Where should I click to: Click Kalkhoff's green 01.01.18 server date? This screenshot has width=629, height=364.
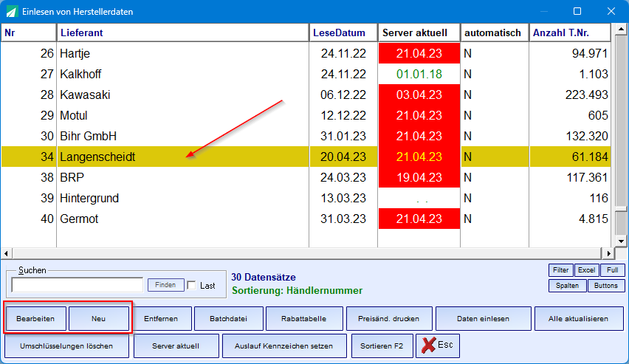[x=419, y=74]
